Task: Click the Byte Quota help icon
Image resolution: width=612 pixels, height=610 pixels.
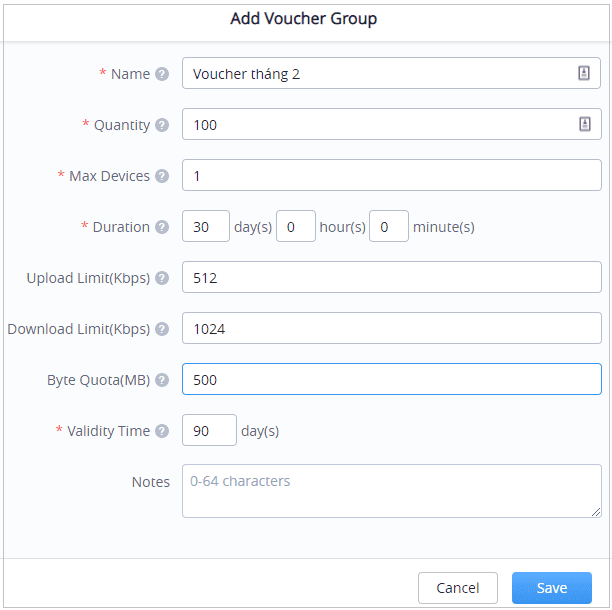Action: (163, 380)
